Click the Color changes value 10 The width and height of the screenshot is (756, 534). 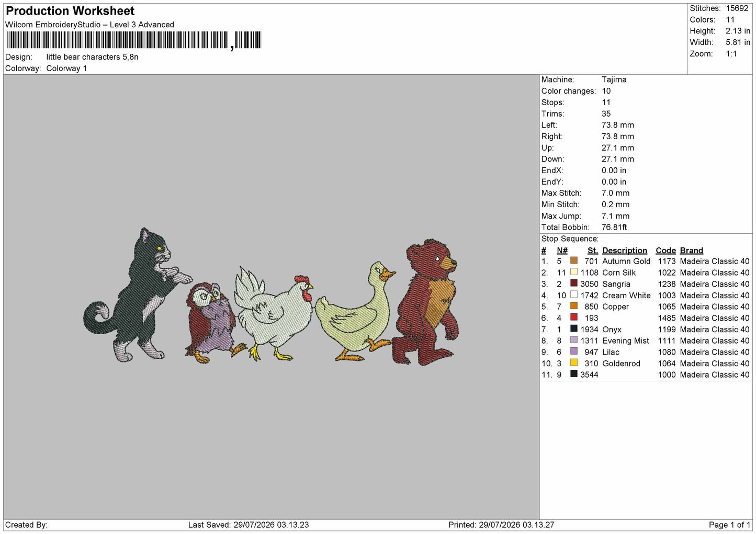click(x=606, y=91)
